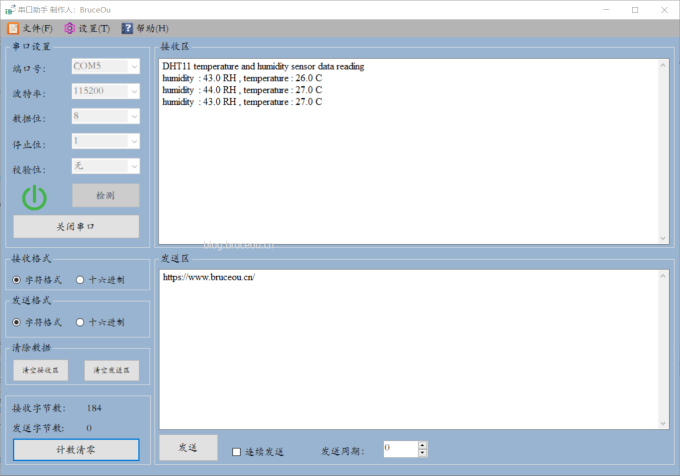This screenshot has width=680, height=476.
Task: Increase 发送周期 with the up arrow
Action: tap(423, 445)
